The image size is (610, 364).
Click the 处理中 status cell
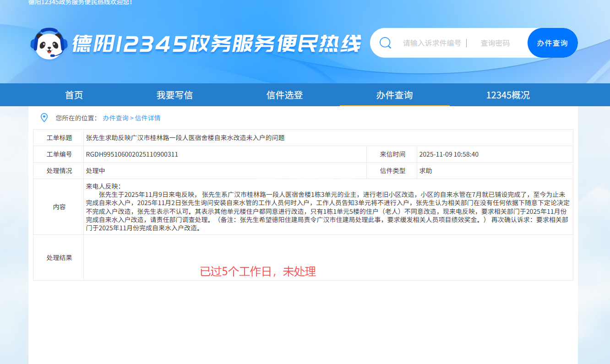(x=96, y=171)
